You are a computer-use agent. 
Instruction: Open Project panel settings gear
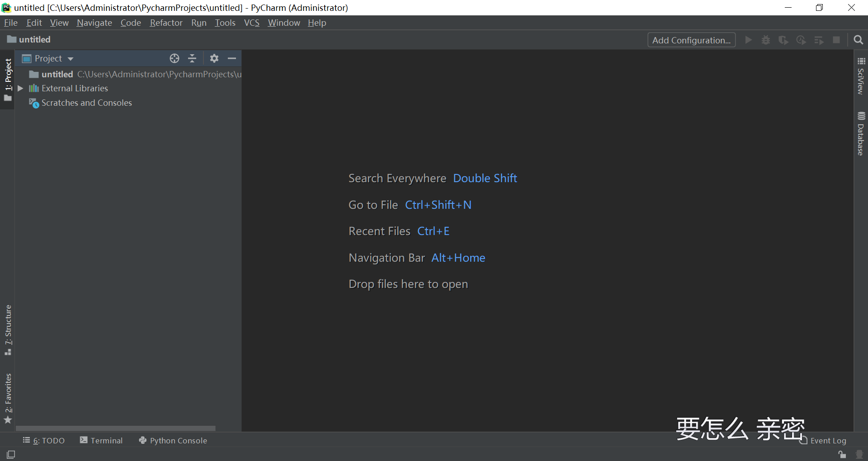click(x=214, y=58)
